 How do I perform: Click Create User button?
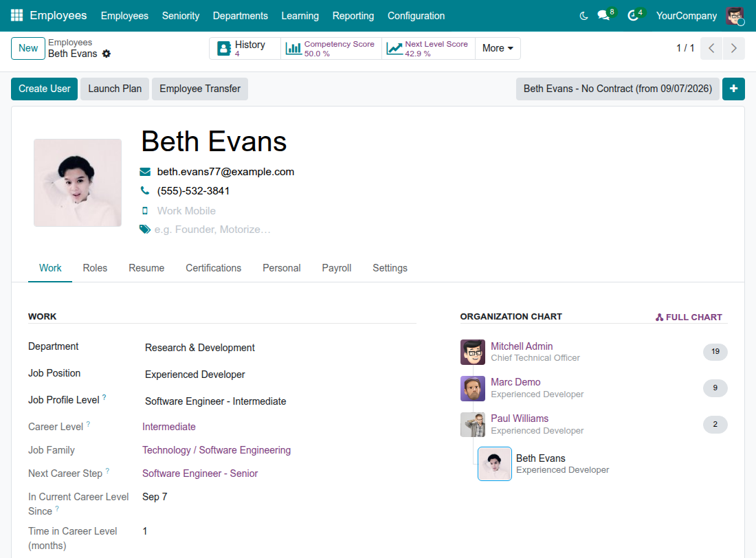click(45, 89)
